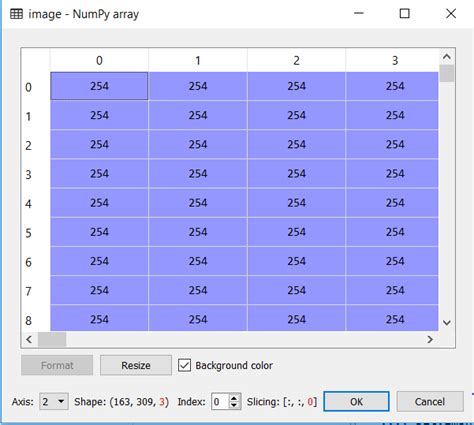Click the vertical scrollbar thumb
The image size is (474, 425).
coord(447,73)
